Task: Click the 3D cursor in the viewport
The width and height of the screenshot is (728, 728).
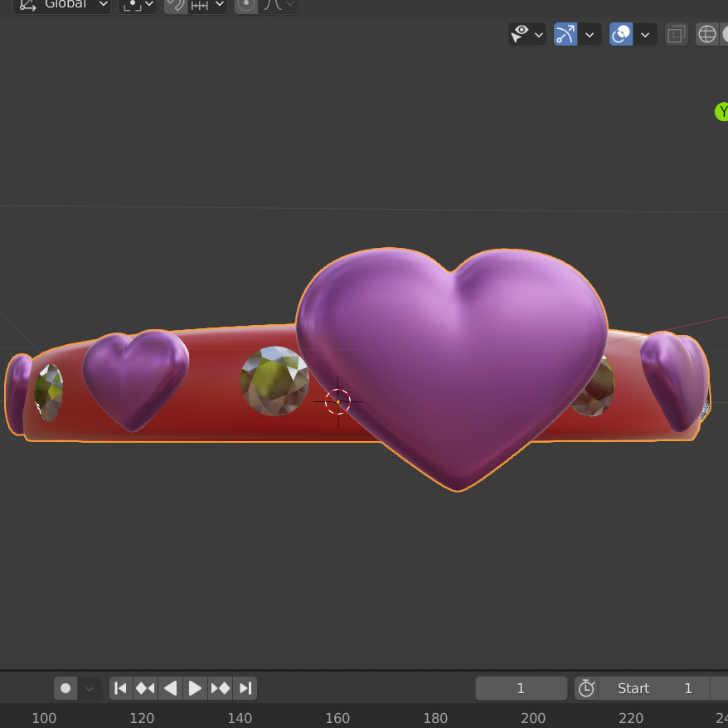Action: [x=338, y=401]
